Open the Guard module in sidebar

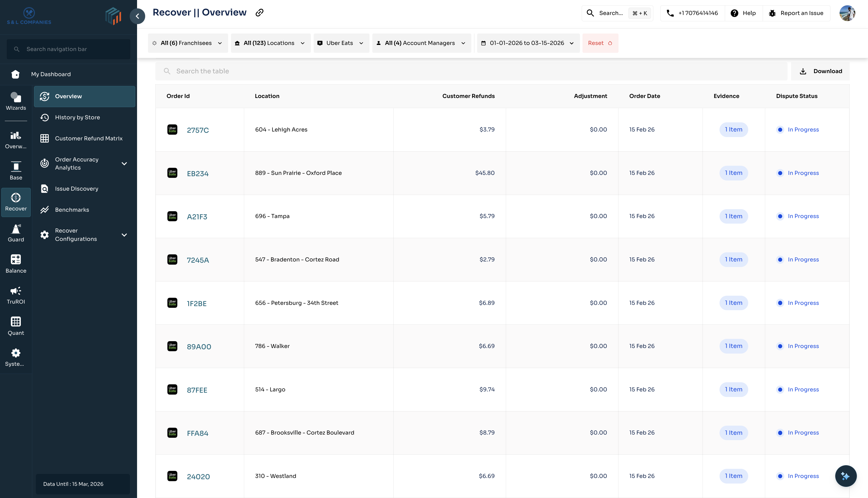click(16, 233)
